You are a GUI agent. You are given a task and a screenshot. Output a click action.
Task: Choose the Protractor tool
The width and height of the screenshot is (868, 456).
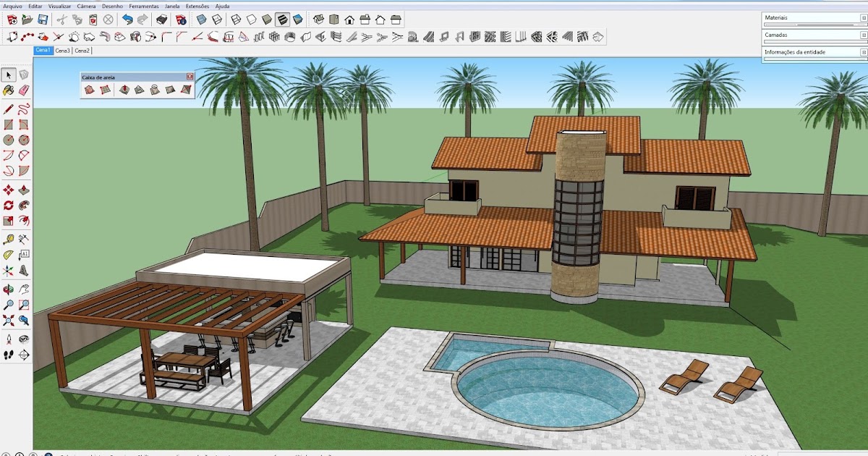tap(9, 255)
